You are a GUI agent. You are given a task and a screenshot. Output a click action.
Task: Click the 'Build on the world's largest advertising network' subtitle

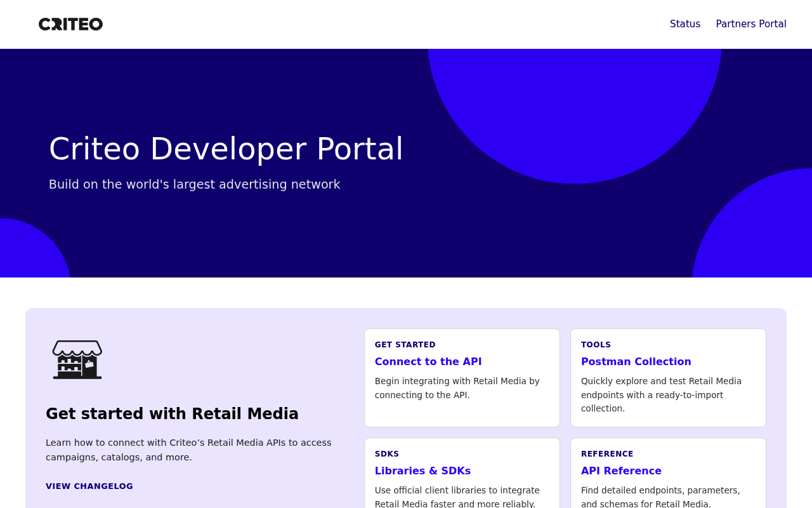195,185
